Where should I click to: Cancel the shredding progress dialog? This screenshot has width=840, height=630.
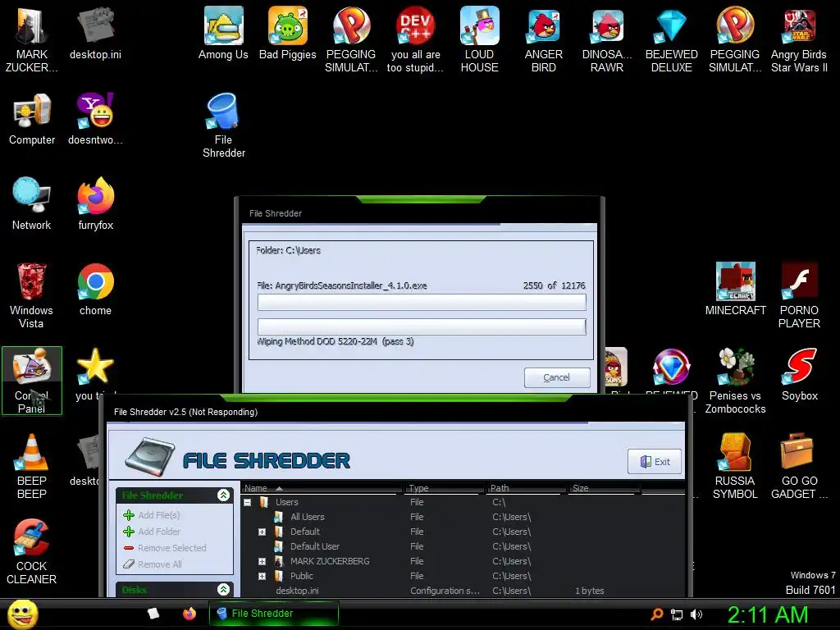557,377
